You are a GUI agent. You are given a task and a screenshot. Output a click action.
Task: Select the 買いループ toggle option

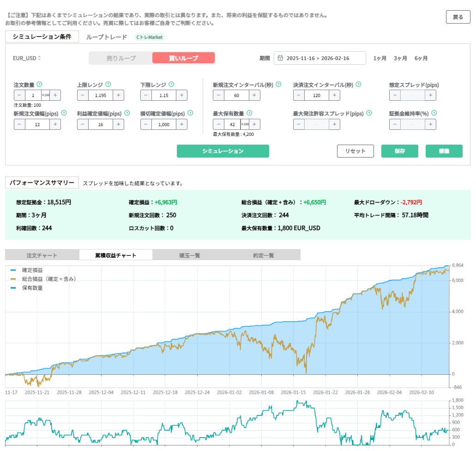tap(183, 58)
